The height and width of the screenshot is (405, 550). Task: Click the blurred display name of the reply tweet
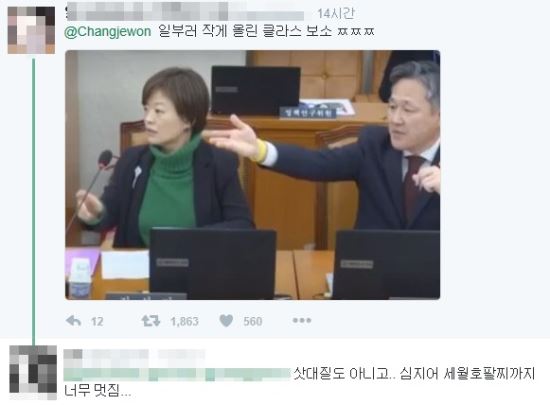tap(106, 354)
